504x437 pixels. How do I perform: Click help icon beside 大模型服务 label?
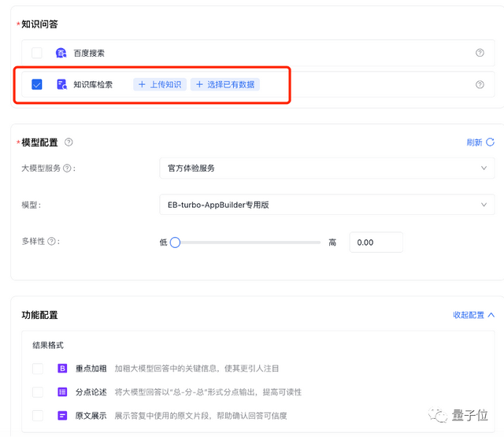click(67, 169)
